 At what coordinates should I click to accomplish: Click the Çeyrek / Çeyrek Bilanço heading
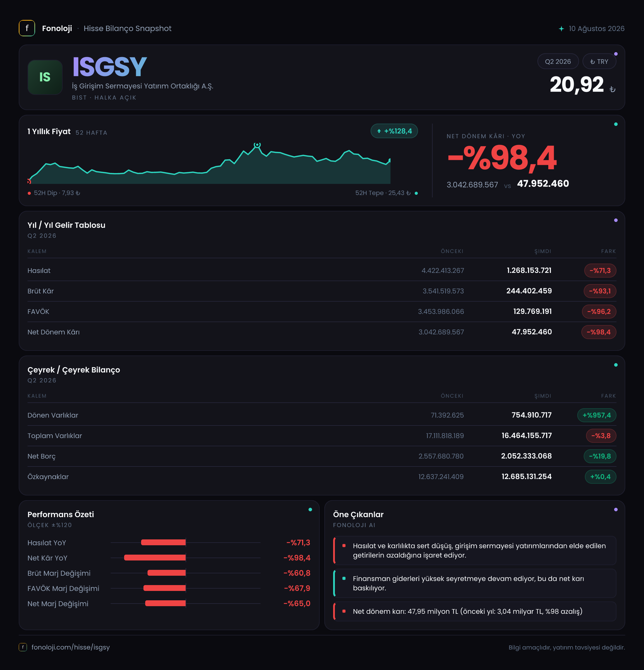pyautogui.click(x=74, y=370)
